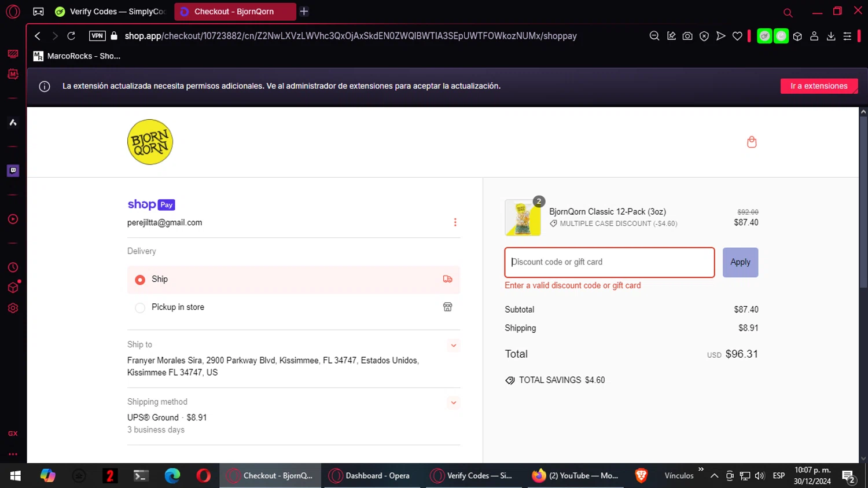Add page to bookmarks with heart icon

point(737,36)
